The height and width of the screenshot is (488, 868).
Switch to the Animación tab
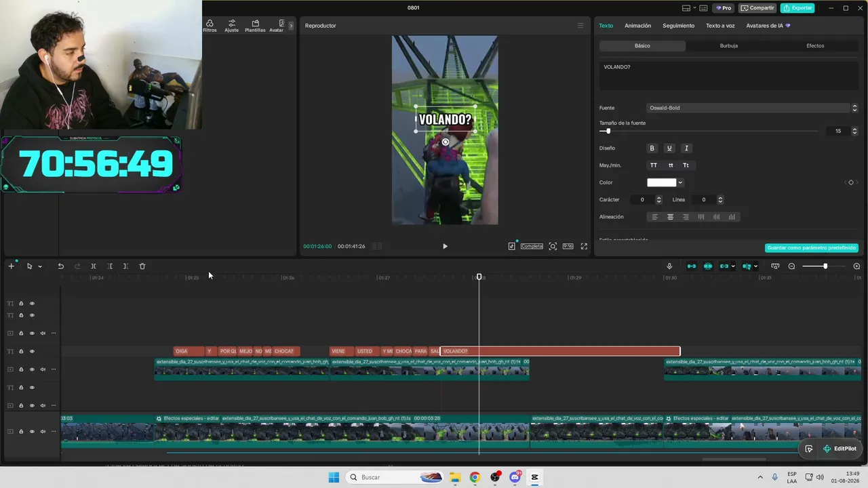[x=637, y=26]
